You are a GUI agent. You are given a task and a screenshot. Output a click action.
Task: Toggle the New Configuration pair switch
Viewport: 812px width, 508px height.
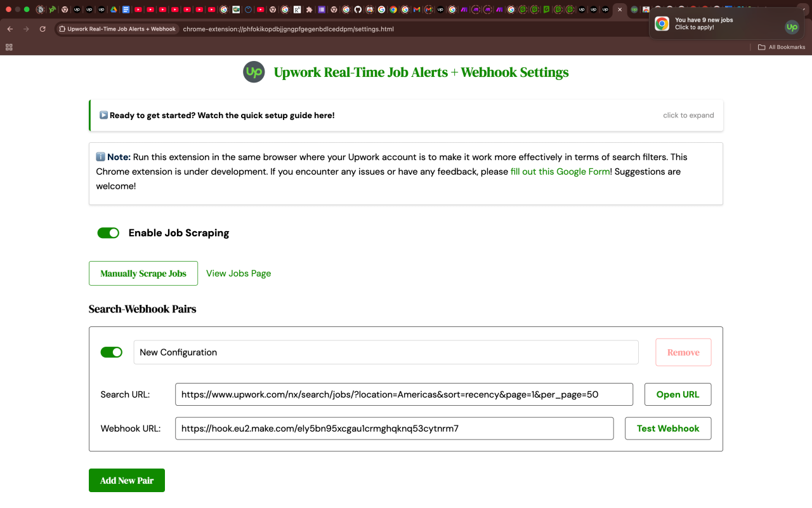(x=112, y=352)
